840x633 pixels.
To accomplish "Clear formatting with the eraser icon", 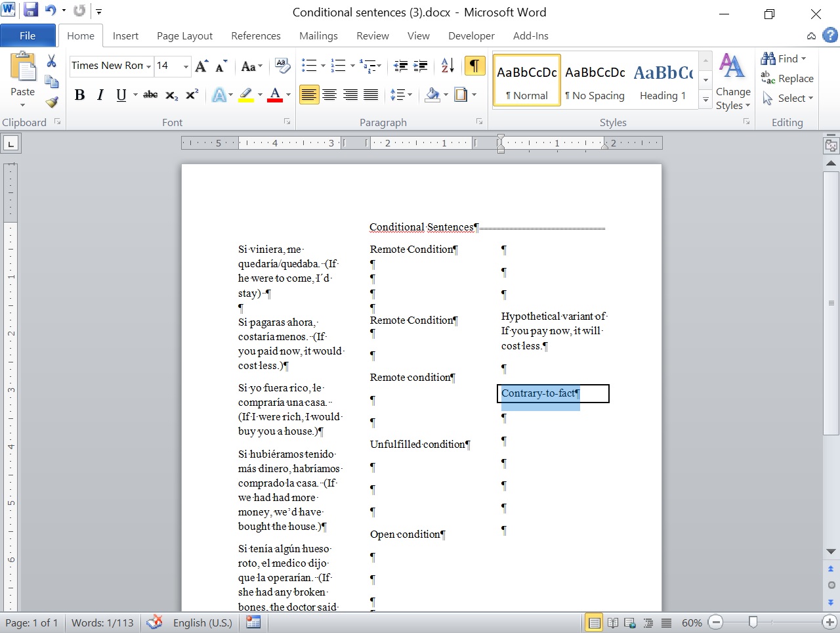I will tap(283, 66).
